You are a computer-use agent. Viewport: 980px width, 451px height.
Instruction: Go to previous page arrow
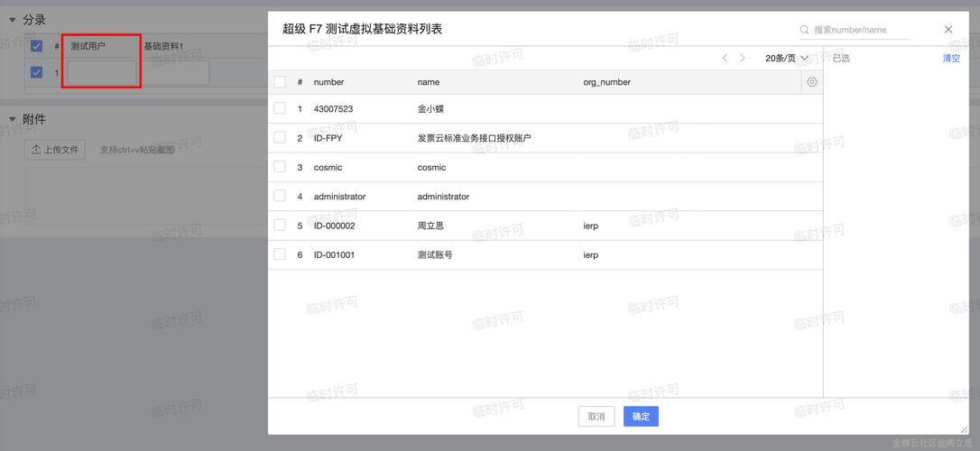pyautogui.click(x=725, y=58)
